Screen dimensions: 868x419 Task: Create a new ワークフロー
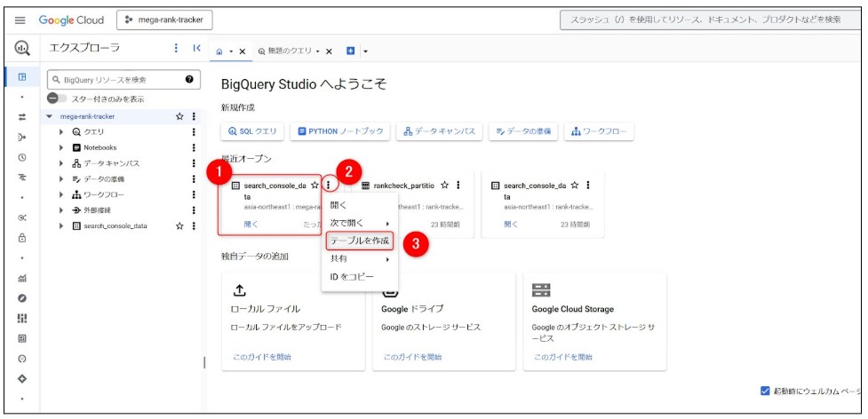coord(599,131)
